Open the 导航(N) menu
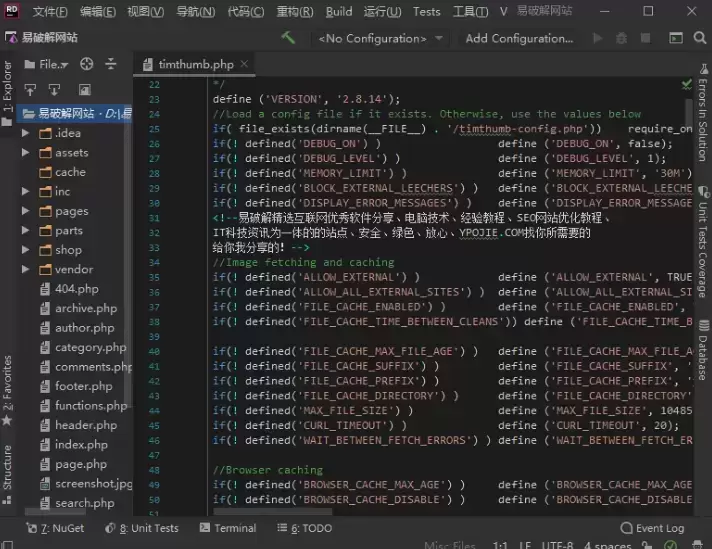The height and width of the screenshot is (549, 712). [196, 11]
